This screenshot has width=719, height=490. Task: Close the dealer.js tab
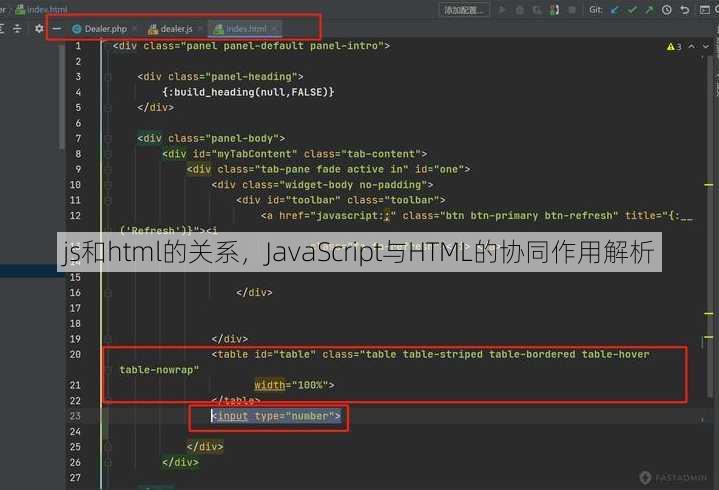click(200, 29)
